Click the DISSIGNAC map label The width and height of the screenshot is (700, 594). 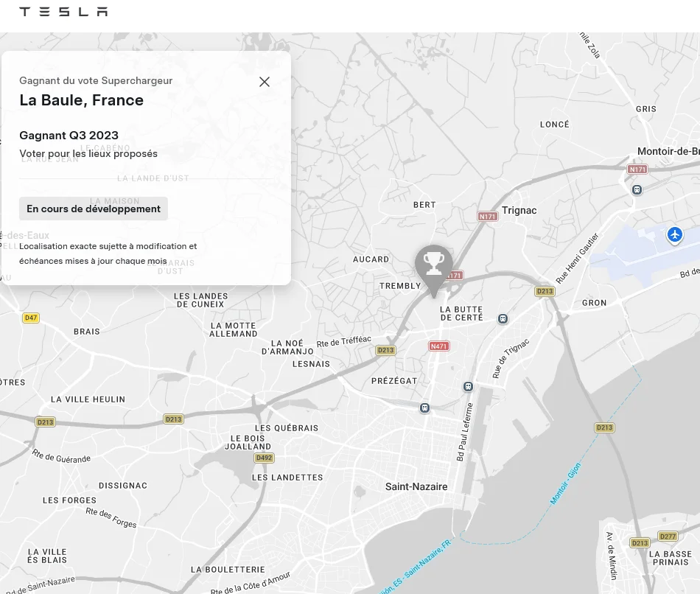point(123,486)
